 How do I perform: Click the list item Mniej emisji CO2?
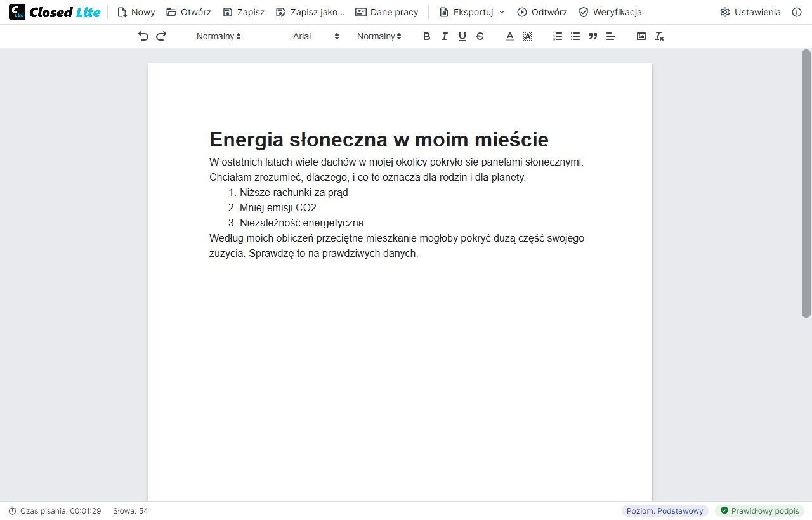pyautogui.click(x=278, y=208)
